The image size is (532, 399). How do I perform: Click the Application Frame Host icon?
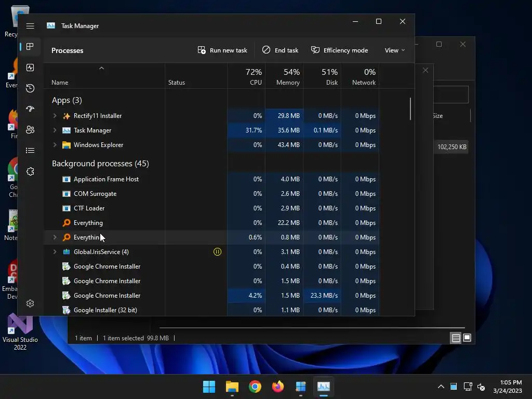(66, 179)
